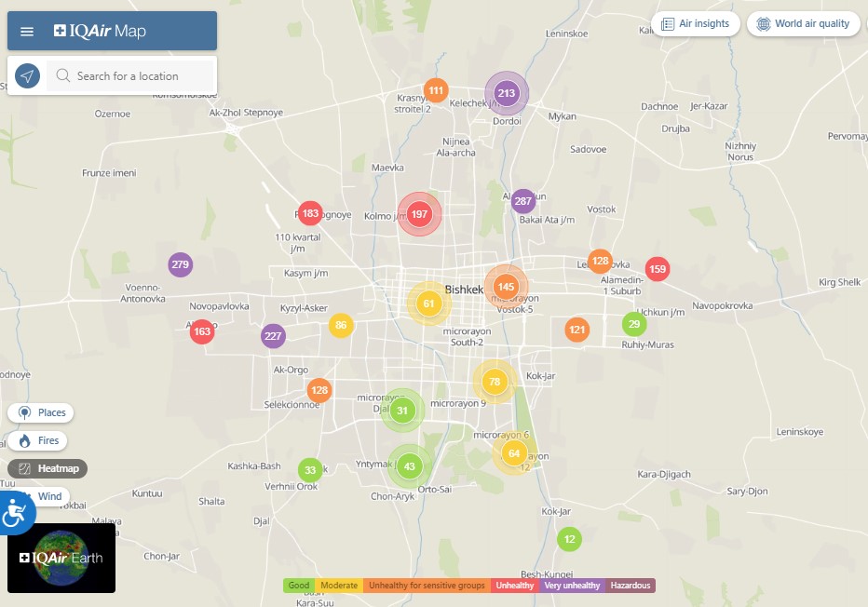The height and width of the screenshot is (607, 868).
Task: Toggle the Wind map layer
Action: 47,496
